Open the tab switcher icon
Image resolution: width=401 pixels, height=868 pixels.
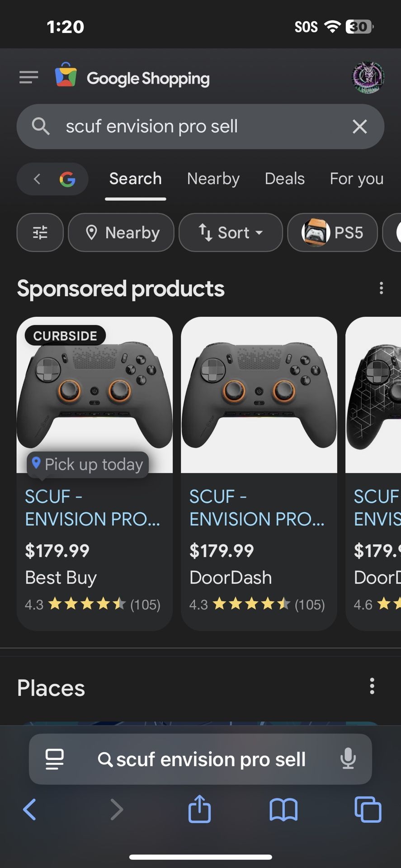[x=368, y=810]
